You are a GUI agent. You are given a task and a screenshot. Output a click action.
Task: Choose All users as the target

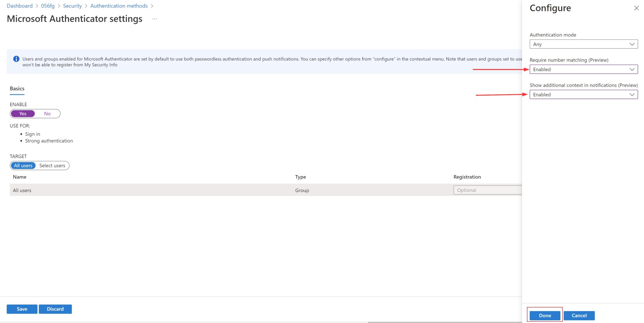[23, 165]
